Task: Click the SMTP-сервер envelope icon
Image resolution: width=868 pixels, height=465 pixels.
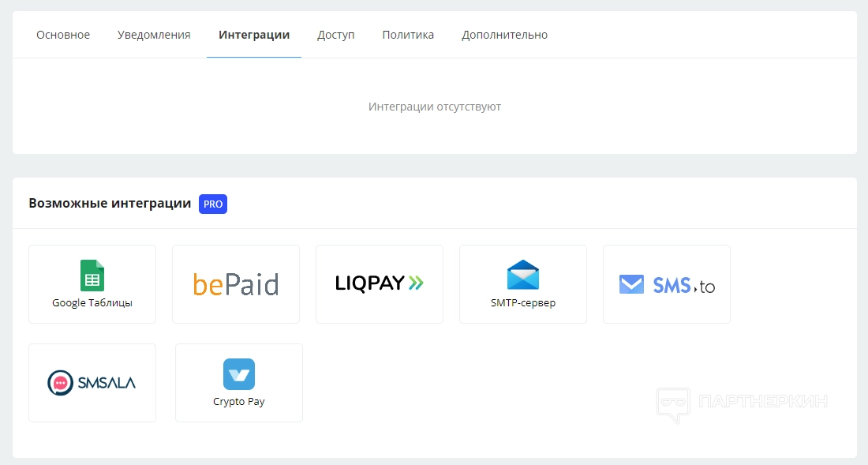Action: 523,275
